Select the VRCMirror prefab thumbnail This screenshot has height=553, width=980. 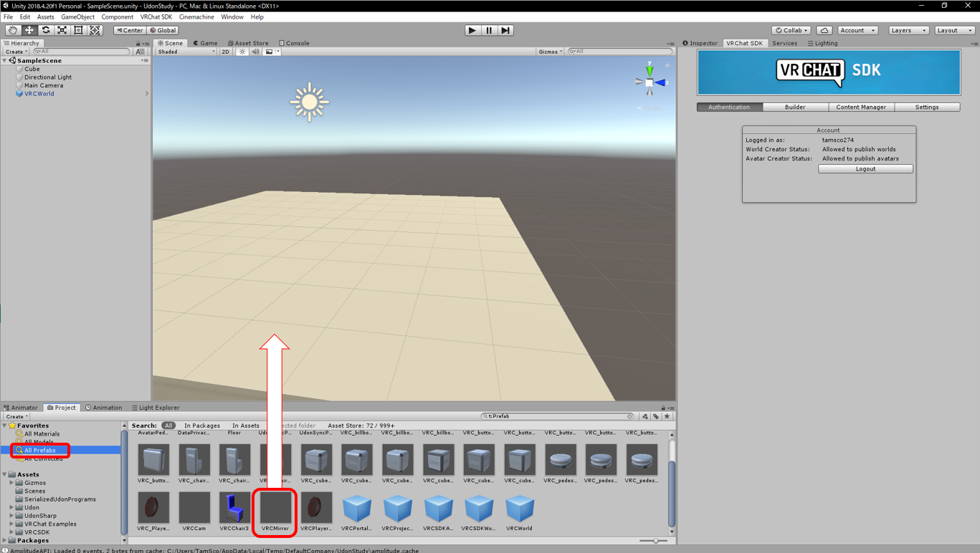click(276, 507)
